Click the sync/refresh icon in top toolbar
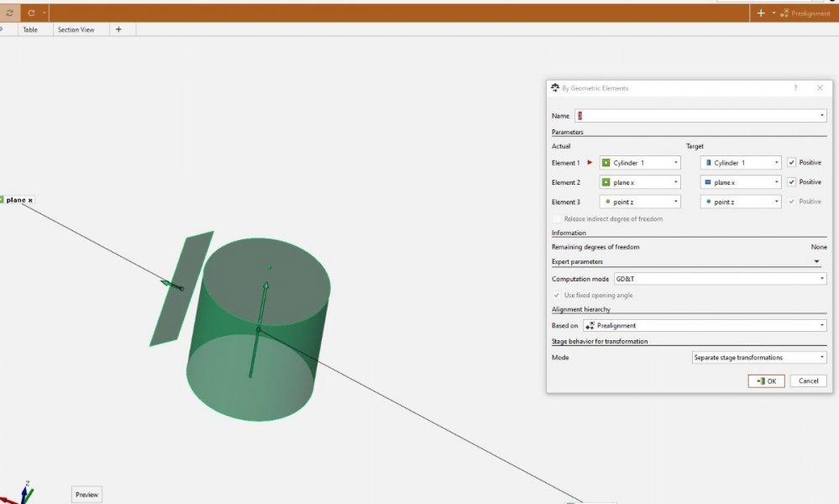This screenshot has height=504, width=839. [9, 13]
